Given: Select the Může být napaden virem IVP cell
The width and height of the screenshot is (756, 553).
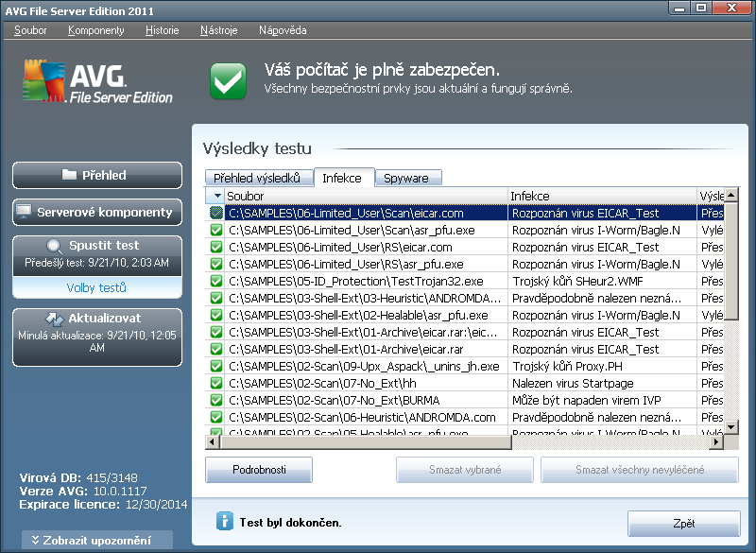Looking at the screenshot, I should tap(602, 400).
